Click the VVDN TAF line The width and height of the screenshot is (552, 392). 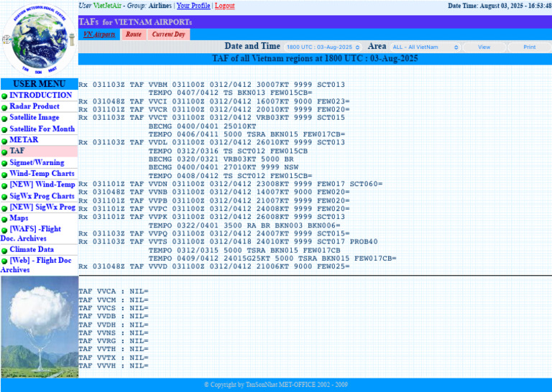pos(230,184)
